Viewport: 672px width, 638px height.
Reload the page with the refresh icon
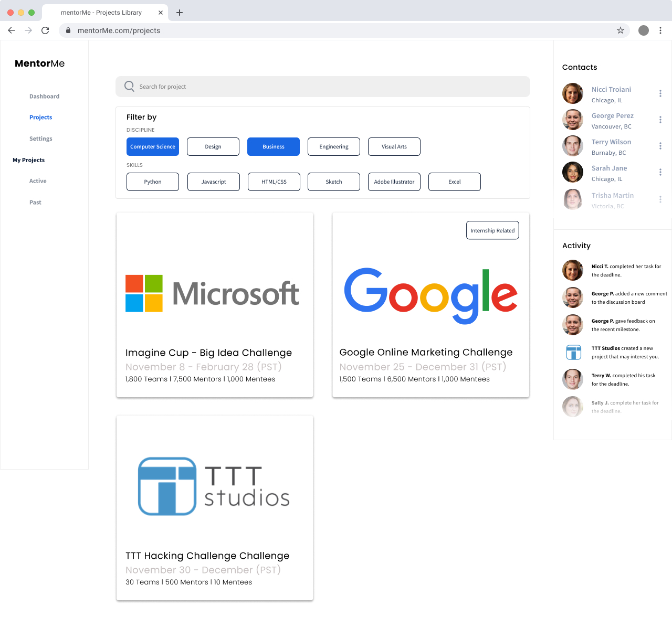point(45,30)
